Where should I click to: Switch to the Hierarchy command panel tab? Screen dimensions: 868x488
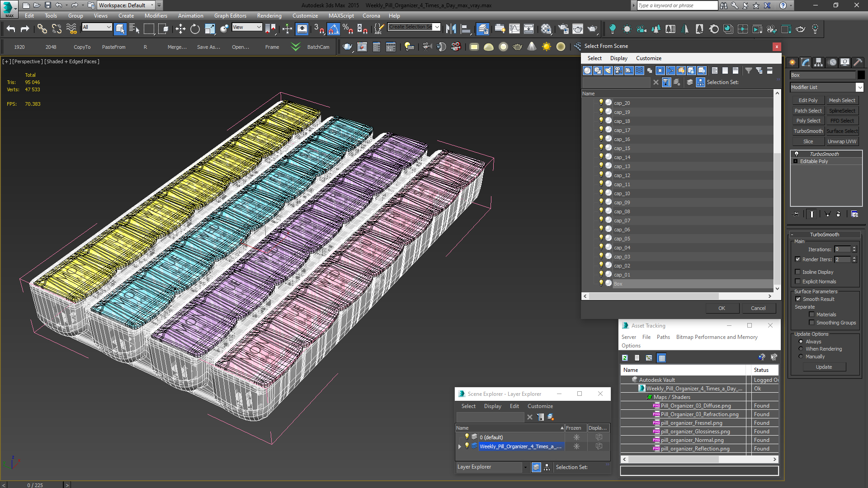(819, 62)
